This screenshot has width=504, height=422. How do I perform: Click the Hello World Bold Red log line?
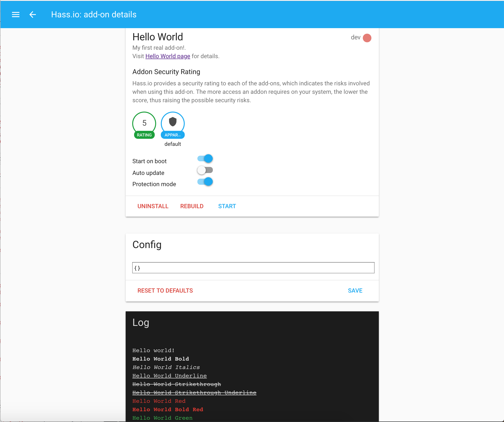[168, 409]
